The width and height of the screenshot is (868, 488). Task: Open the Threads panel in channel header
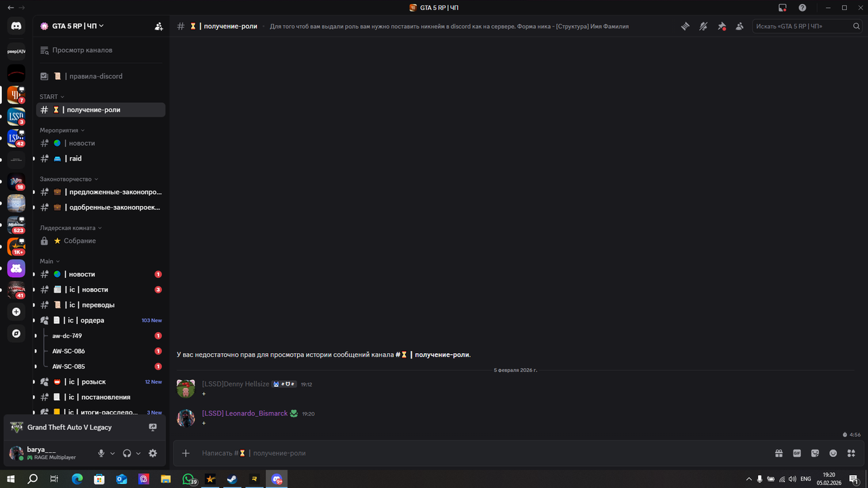point(686,26)
